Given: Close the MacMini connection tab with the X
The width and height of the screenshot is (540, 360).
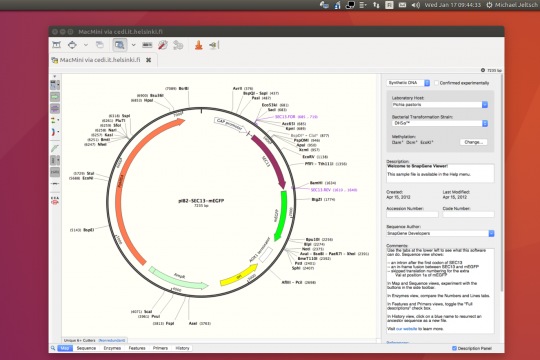Looking at the screenshot, I should point(148,60).
